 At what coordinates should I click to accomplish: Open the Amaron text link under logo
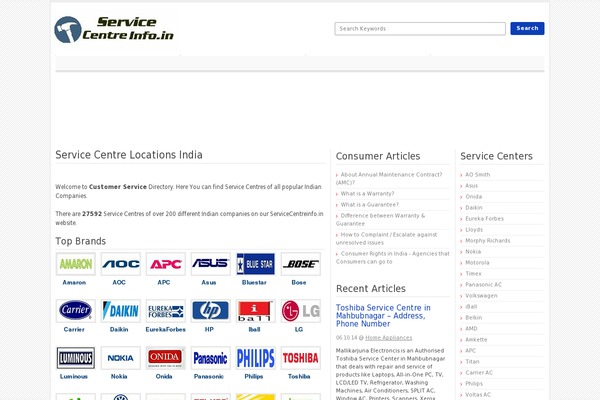[74, 282]
